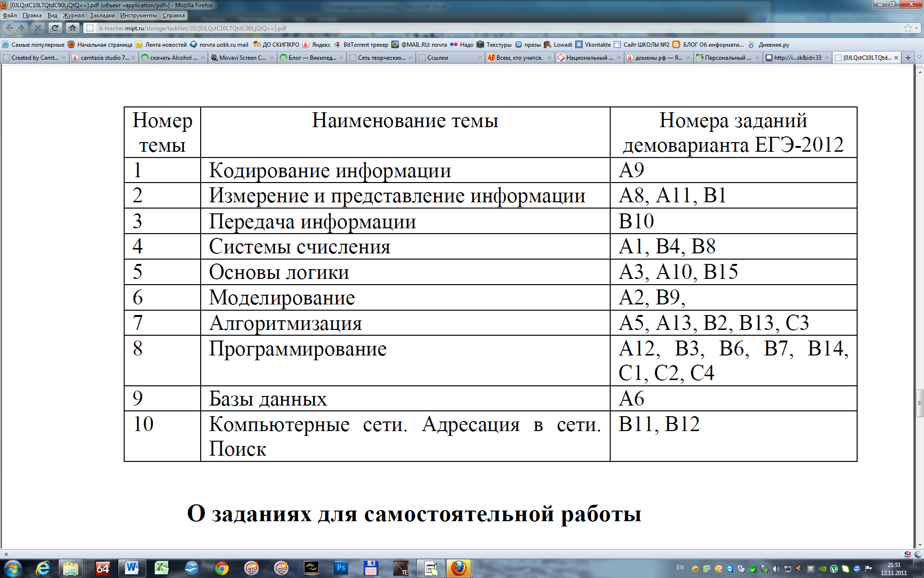
Task: Open the Сайт ШКОЛЫ №2 bookmark
Action: tap(642, 44)
